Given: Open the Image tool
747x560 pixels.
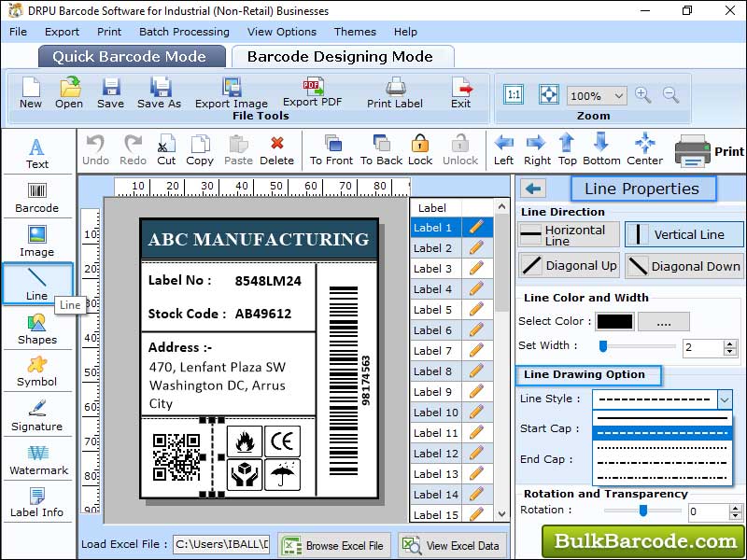Looking at the screenshot, I should (37, 241).
